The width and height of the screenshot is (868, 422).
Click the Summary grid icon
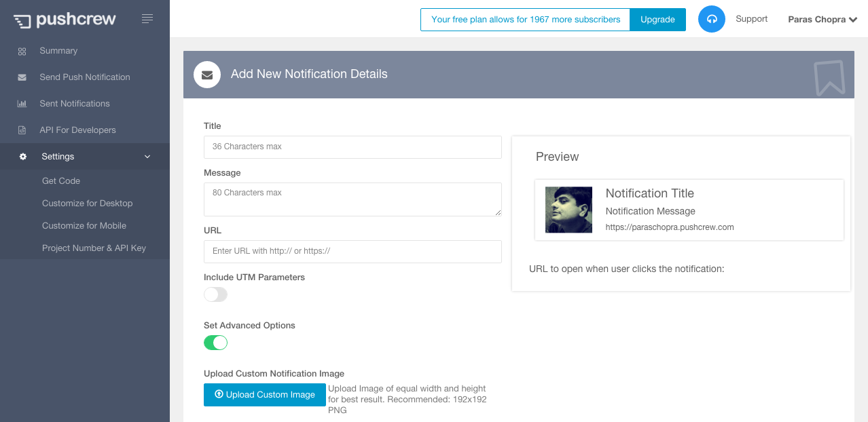tap(22, 51)
